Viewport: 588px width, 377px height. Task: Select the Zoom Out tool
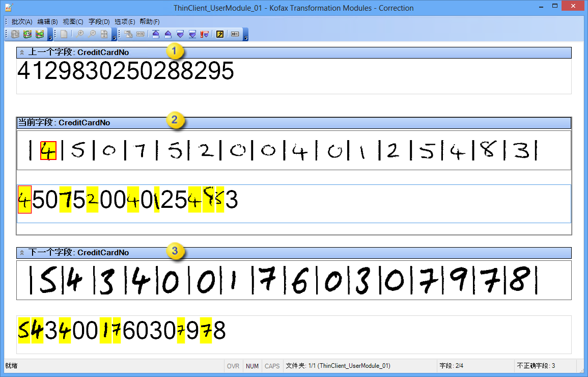click(92, 34)
